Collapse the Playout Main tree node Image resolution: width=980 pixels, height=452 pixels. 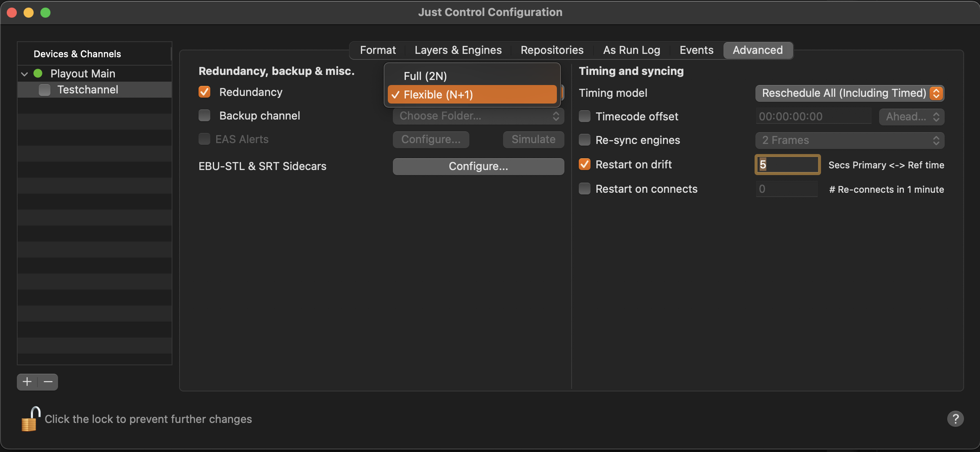(24, 74)
